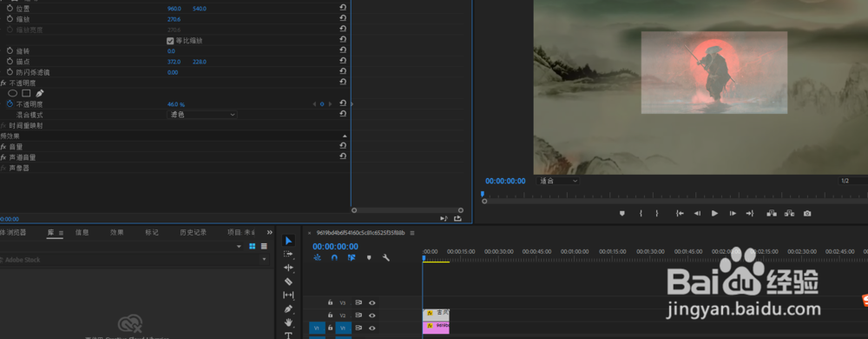Hide V1 track output eye
The width and height of the screenshot is (868, 339).
pos(372,328)
